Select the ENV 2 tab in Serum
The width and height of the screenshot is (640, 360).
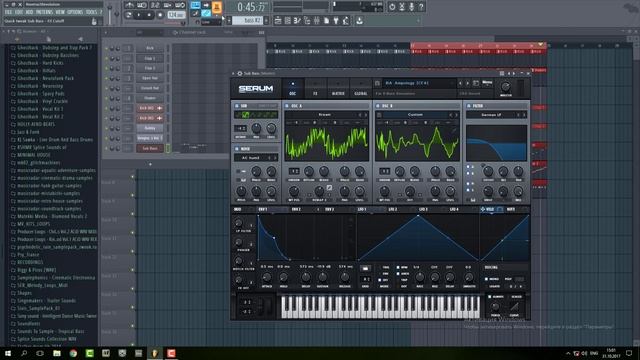296,209
